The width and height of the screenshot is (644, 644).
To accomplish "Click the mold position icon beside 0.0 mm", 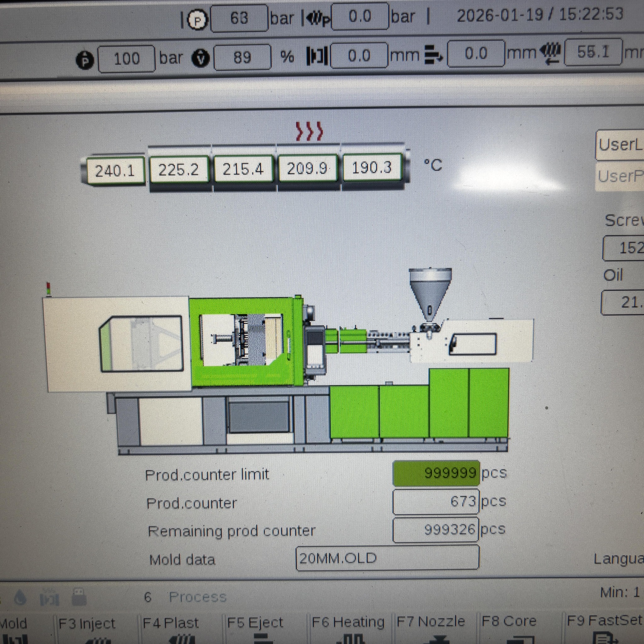I will pyautogui.click(x=317, y=56).
